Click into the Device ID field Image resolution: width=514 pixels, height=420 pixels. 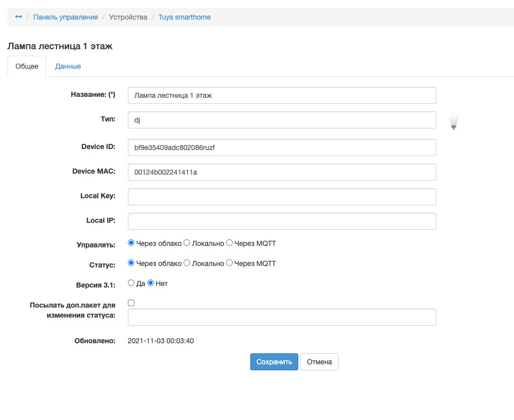point(281,148)
